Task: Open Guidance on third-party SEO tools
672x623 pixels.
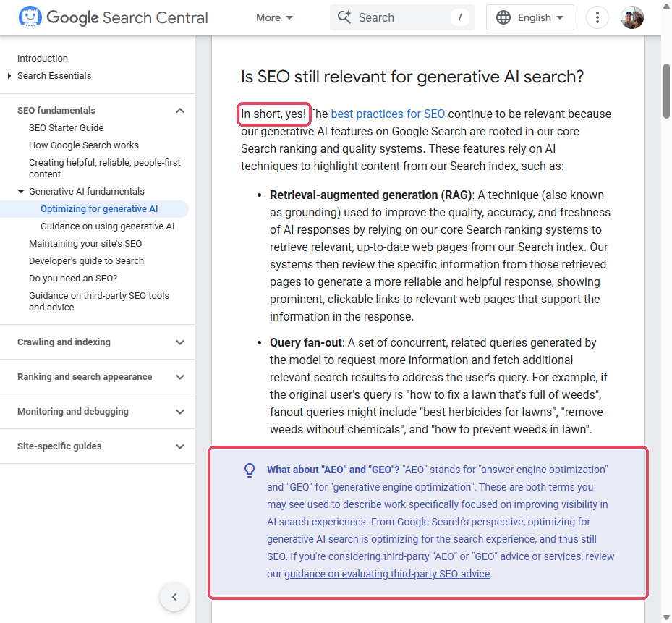Action: click(99, 302)
